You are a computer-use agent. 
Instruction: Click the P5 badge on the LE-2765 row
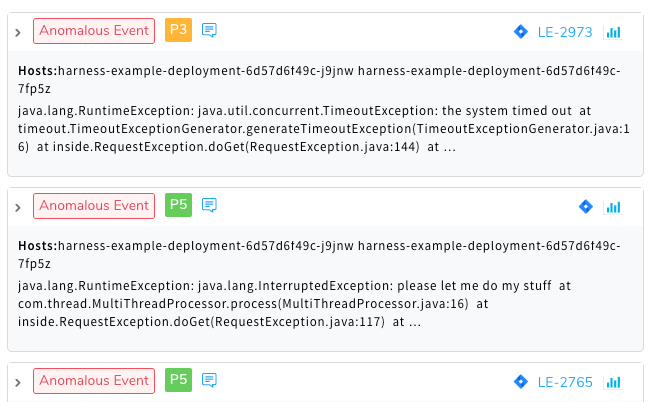178,380
